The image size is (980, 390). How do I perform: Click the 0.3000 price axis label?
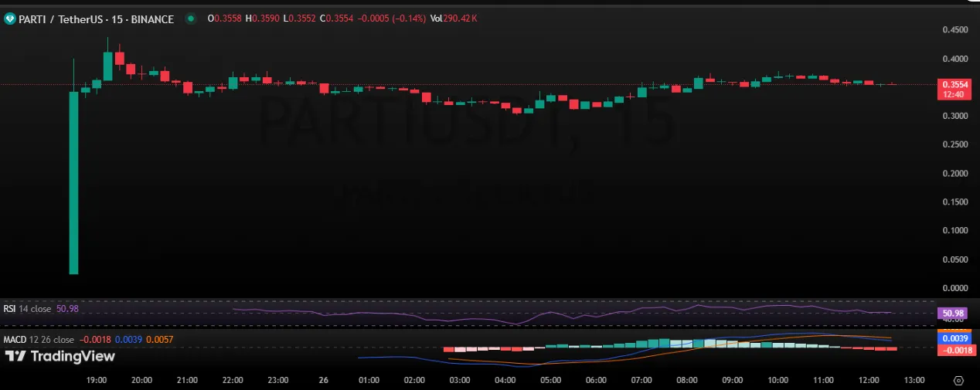tap(954, 116)
